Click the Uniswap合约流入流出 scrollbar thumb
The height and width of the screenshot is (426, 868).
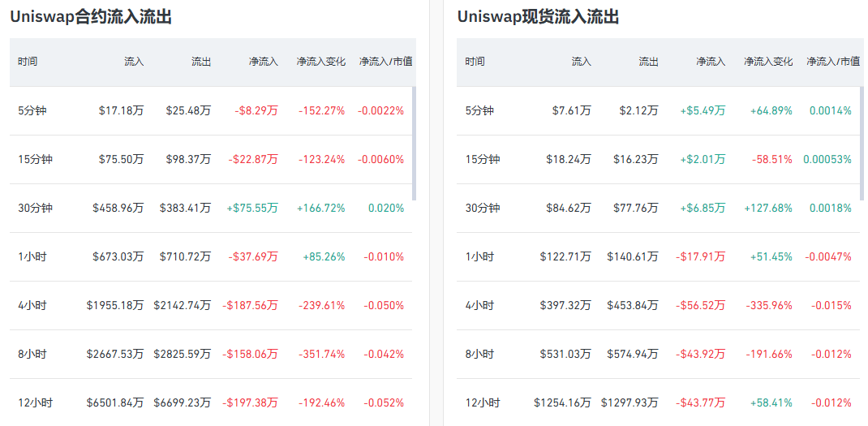point(414,143)
